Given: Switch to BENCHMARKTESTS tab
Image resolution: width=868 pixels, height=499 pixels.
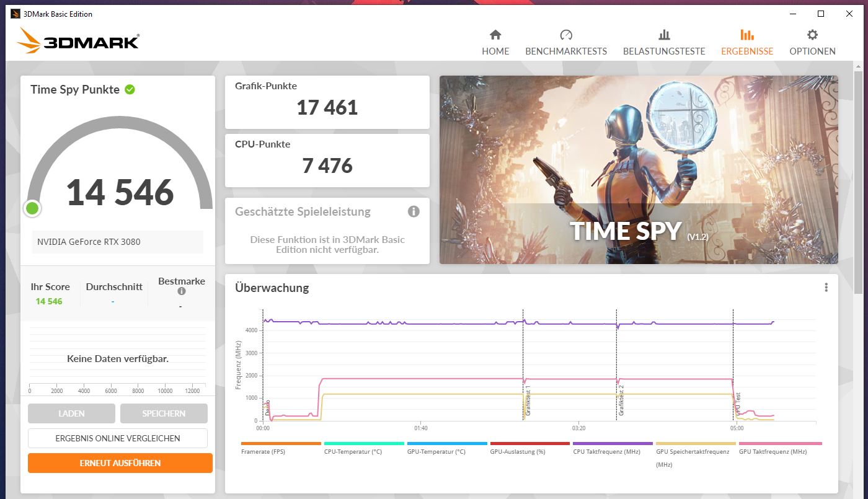Looking at the screenshot, I should coord(566,51).
